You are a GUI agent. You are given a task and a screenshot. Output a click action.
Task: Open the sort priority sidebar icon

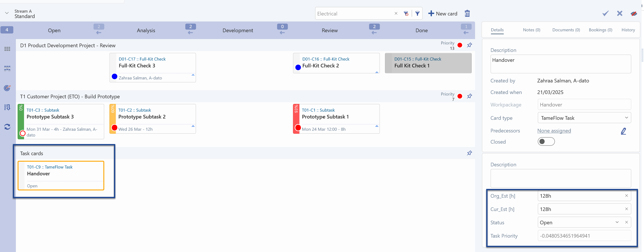tap(7, 107)
